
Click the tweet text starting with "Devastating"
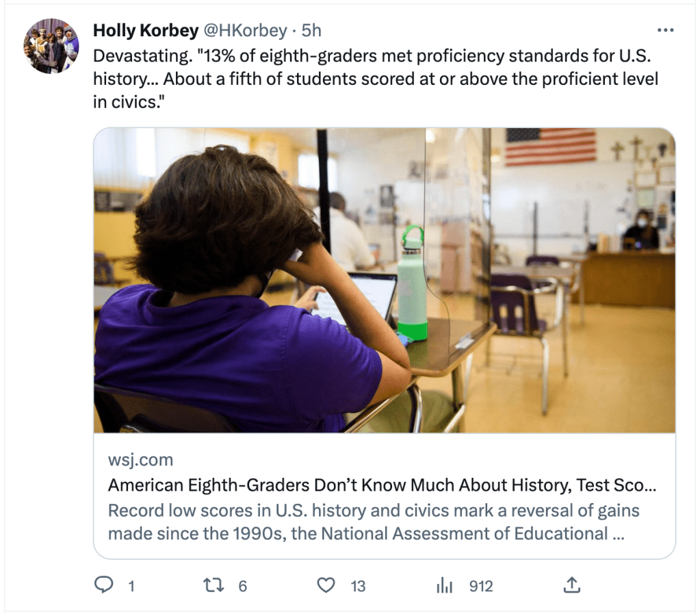pyautogui.click(x=375, y=79)
